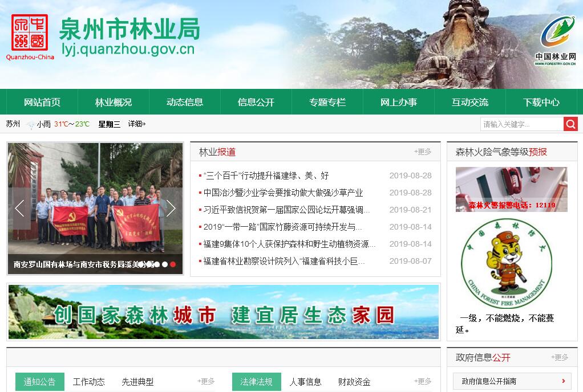Read the “三个百千”行动 news article
This screenshot has height=392, width=583.
coord(266,175)
